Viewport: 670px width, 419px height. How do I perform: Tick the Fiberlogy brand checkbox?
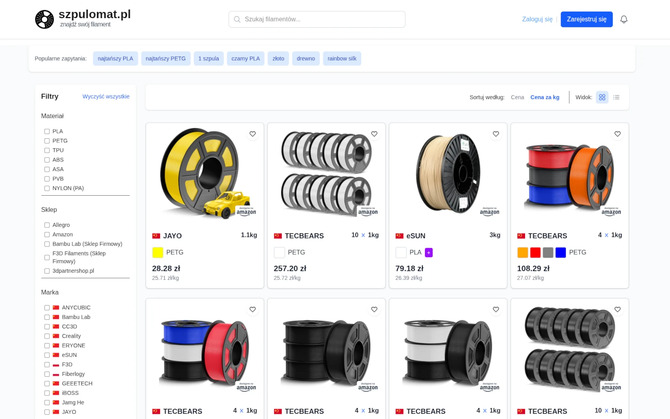(47, 374)
